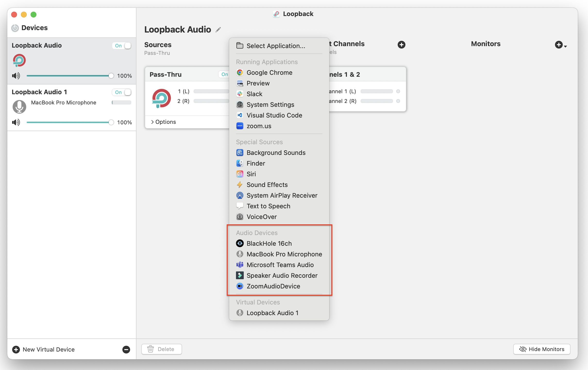The image size is (588, 370).
Task: Click the Loopback Audio volume slider
Action: pyautogui.click(x=68, y=76)
